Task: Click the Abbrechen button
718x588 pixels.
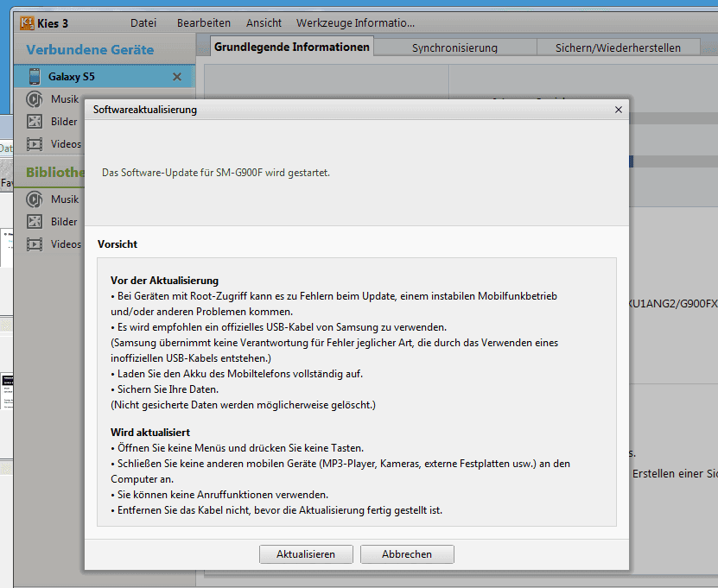Action: pos(407,554)
